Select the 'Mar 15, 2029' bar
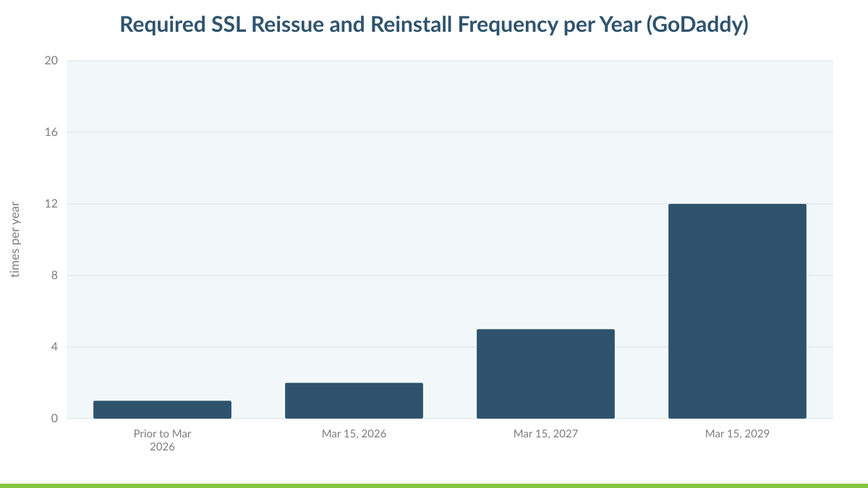 737,311
